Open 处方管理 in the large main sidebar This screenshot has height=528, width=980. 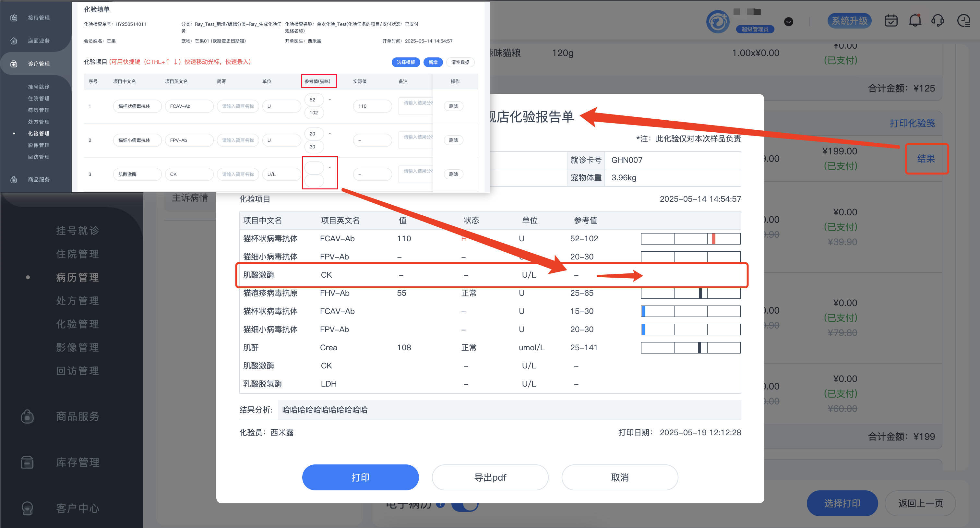(x=78, y=301)
